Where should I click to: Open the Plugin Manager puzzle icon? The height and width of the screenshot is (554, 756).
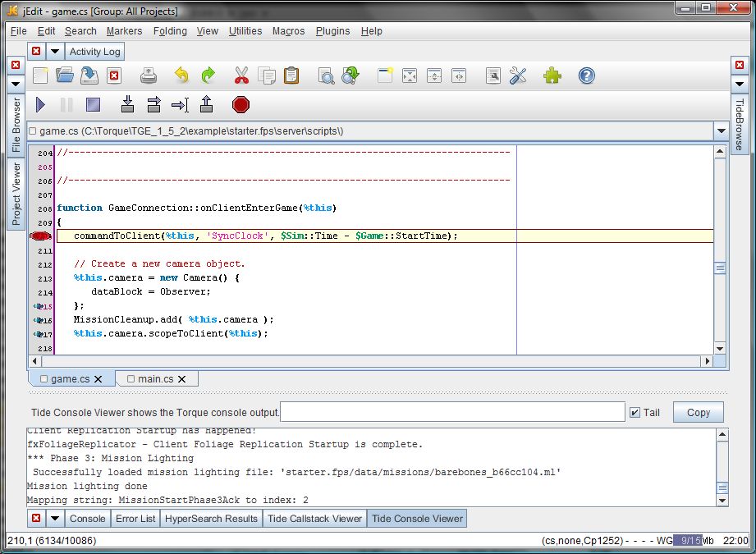pyautogui.click(x=552, y=76)
